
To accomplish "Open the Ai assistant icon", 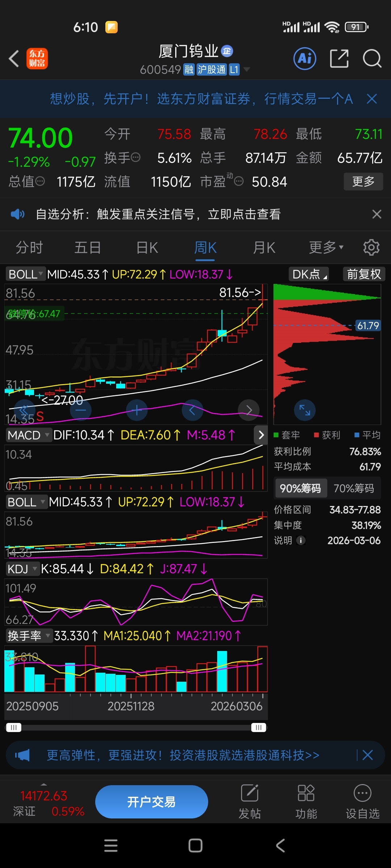I will [304, 58].
